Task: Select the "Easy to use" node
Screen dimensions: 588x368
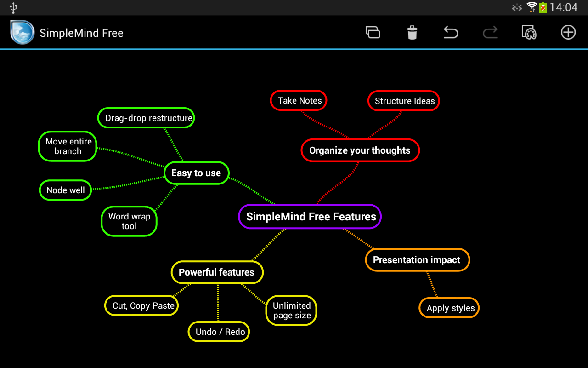Action: pyautogui.click(x=196, y=173)
